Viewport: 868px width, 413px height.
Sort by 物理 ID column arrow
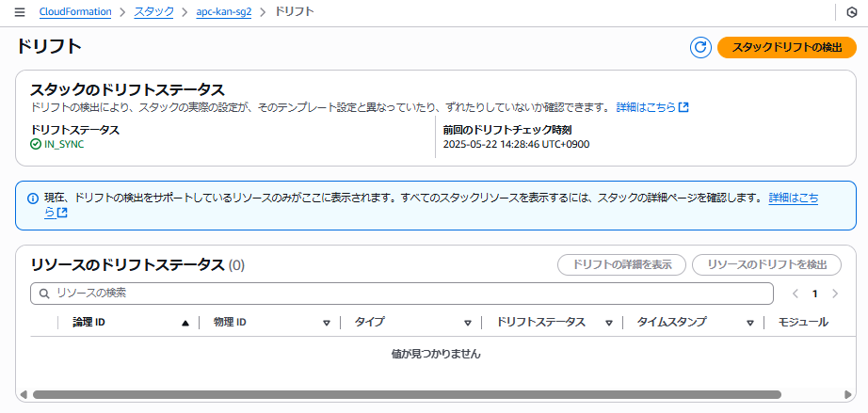(x=327, y=323)
